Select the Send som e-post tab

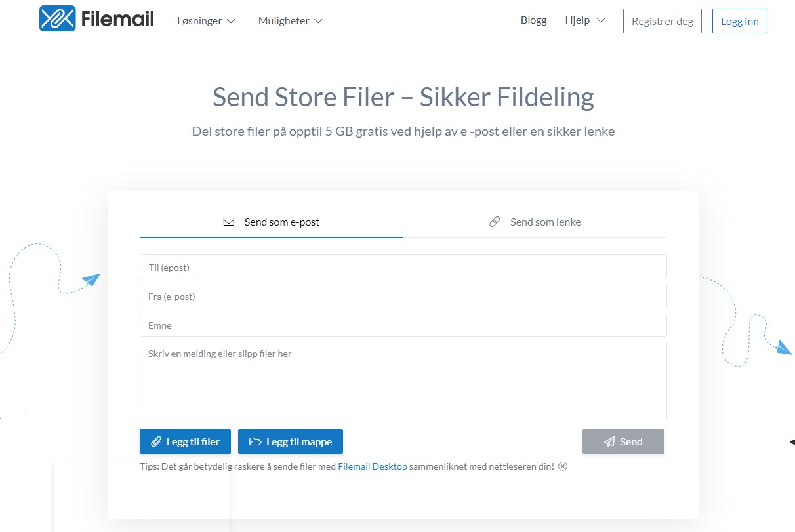click(x=272, y=222)
